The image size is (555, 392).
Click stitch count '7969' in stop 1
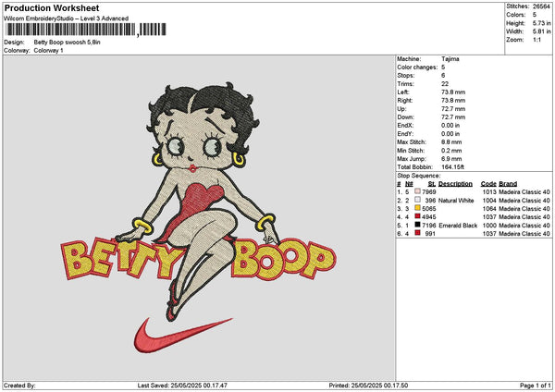[429, 191]
